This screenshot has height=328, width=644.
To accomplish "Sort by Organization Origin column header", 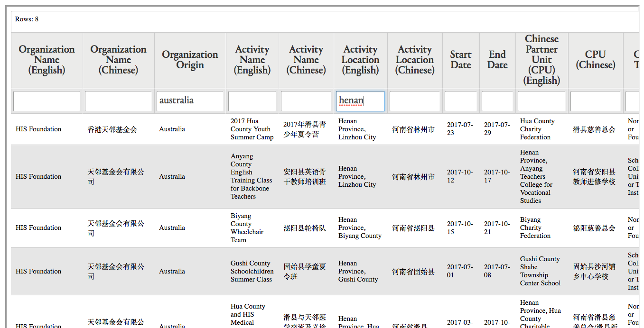I will (190, 60).
